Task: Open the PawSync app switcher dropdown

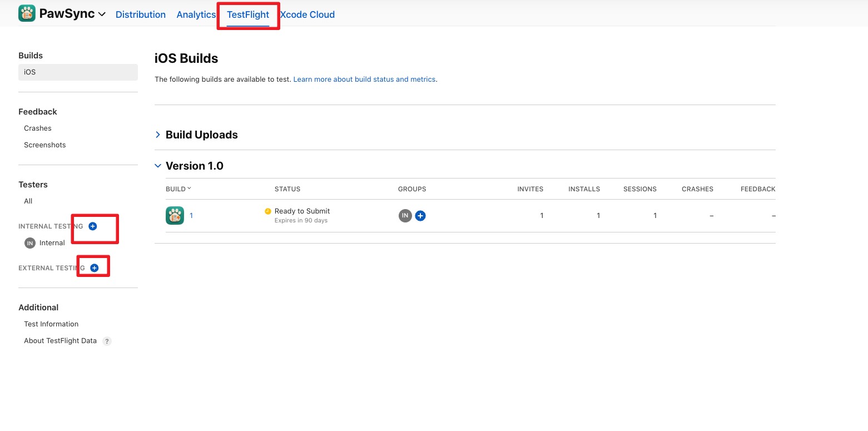Action: coord(102,14)
